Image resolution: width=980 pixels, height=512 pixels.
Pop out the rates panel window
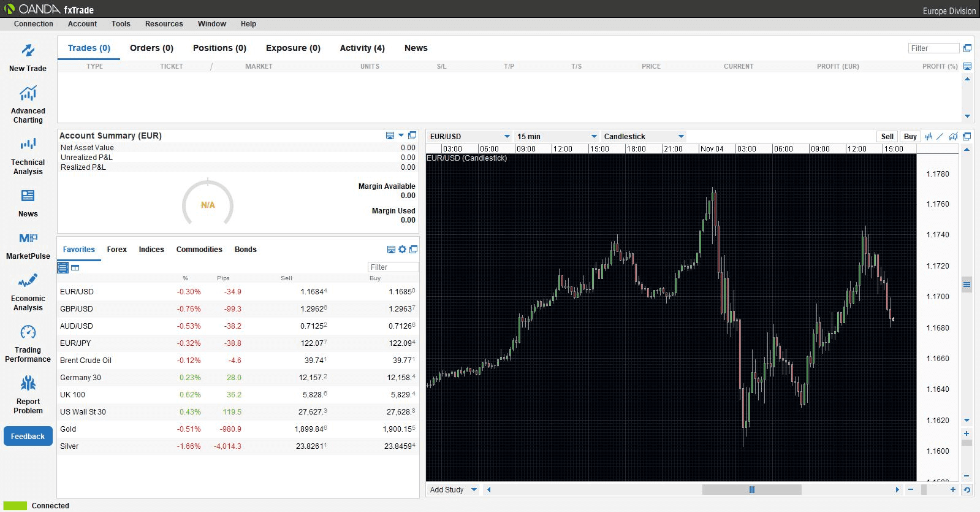coord(414,250)
